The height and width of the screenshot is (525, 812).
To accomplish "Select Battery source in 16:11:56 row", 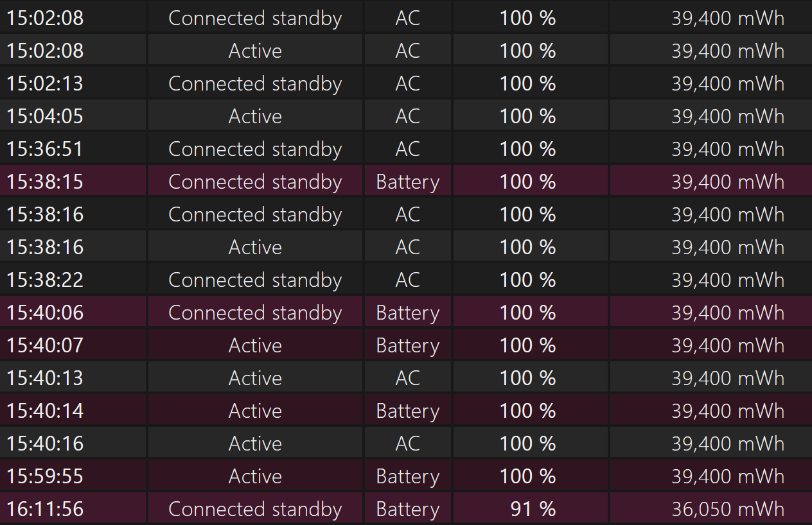I will coord(408,509).
